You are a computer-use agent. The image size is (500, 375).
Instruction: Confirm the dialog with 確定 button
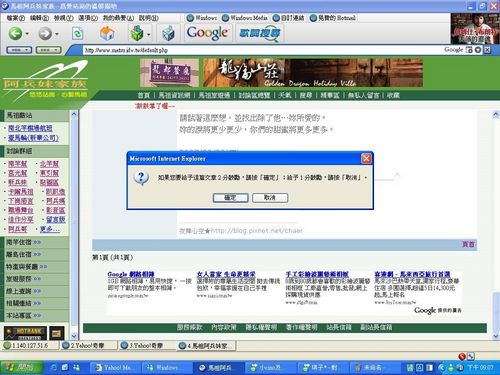click(x=230, y=198)
